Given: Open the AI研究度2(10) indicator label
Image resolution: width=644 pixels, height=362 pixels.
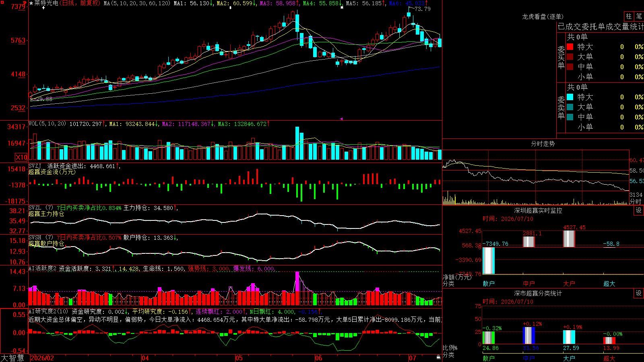Looking at the screenshot, I should click(x=48, y=311).
